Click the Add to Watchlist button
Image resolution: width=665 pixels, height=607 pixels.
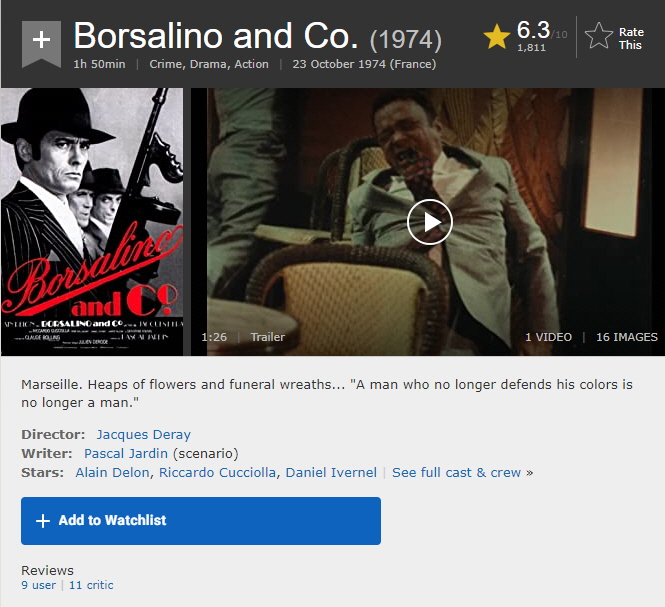201,521
